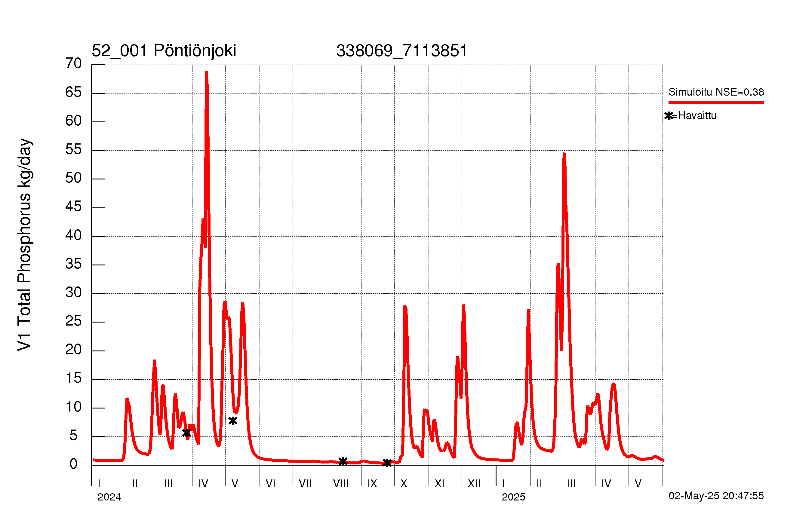
Task: Click the y-axis value '35'
Action: (x=73, y=264)
